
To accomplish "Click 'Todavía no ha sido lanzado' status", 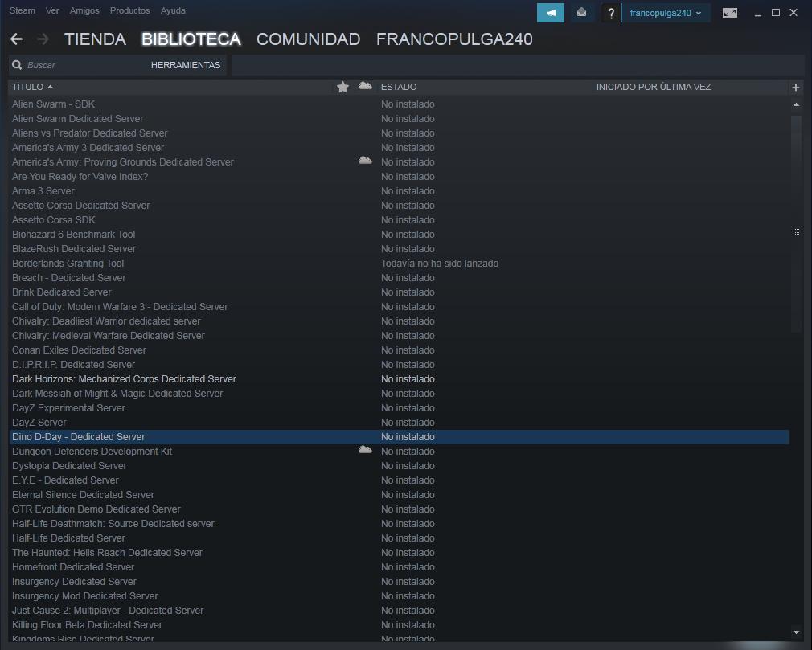I will point(440,264).
